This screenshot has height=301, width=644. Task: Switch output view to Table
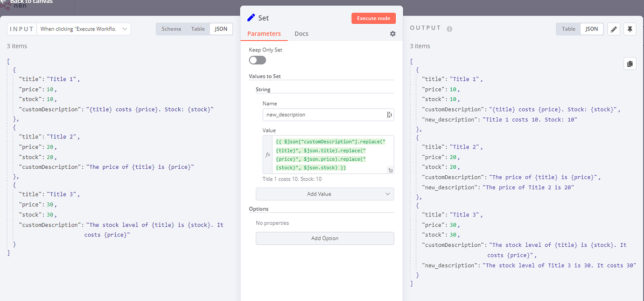(x=568, y=29)
